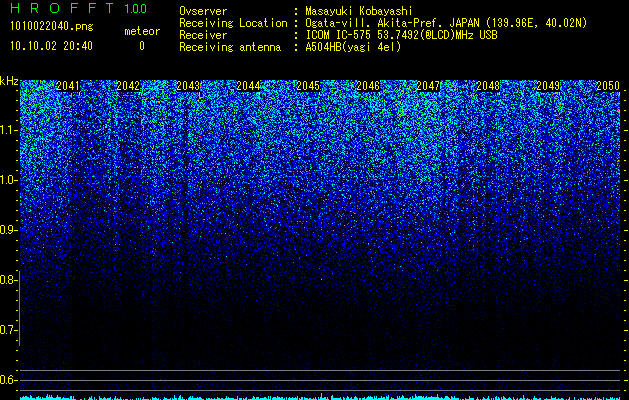Click the observer name Masayuki Kobayashi
This screenshot has width=629, height=400.
point(359,11)
